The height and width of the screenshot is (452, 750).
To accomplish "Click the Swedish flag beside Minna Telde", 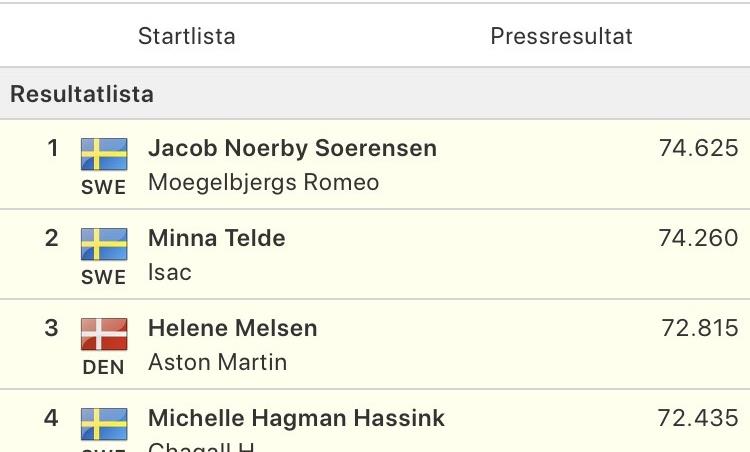I will [104, 244].
